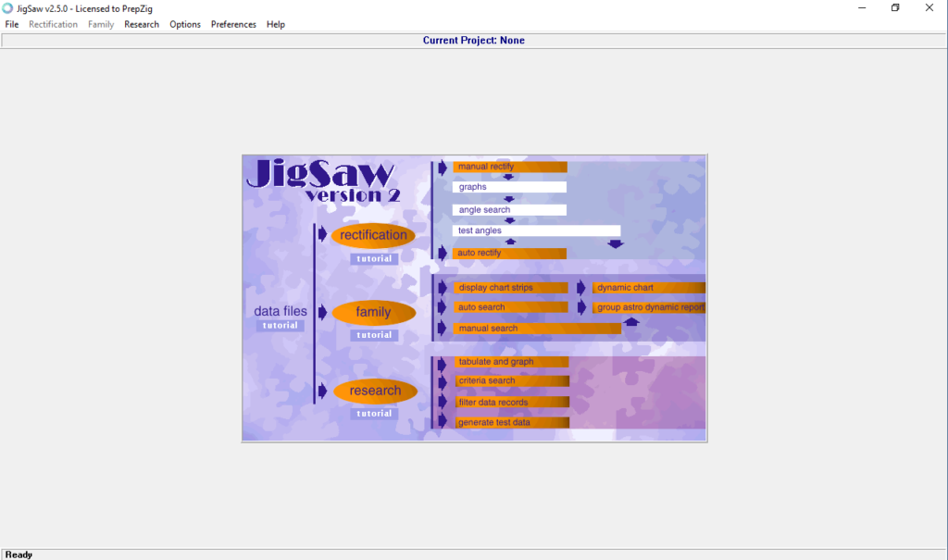Click arrow icon beside generate test data
The width and height of the screenshot is (948, 560).
click(x=443, y=421)
